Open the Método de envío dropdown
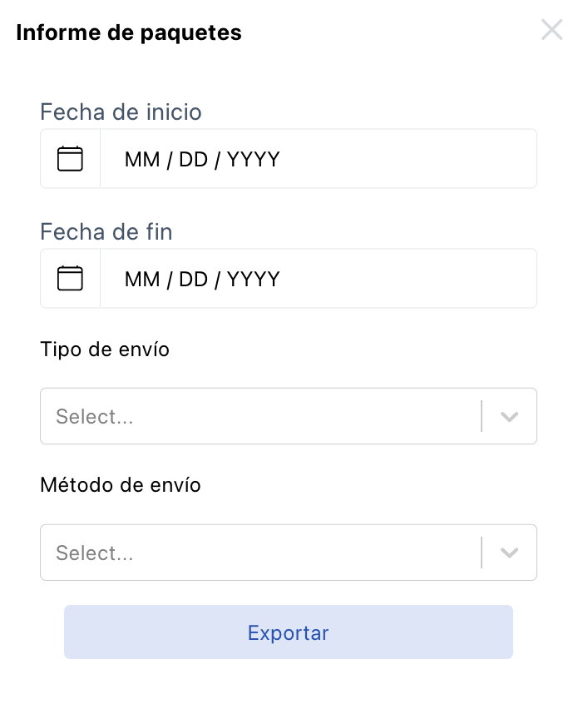This screenshot has width=588, height=709. (x=289, y=553)
